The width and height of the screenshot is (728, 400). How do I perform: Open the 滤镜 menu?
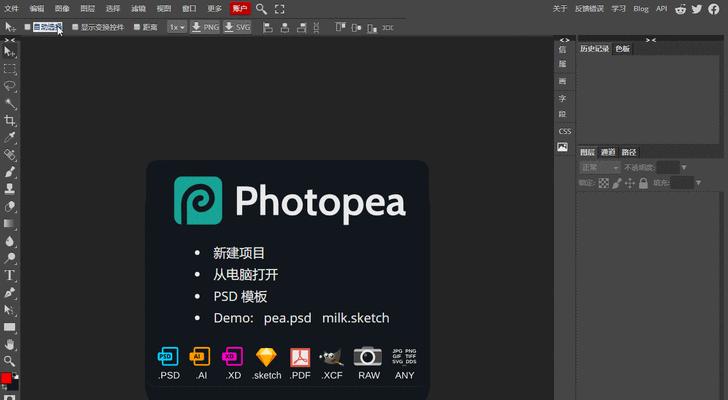coord(138,9)
